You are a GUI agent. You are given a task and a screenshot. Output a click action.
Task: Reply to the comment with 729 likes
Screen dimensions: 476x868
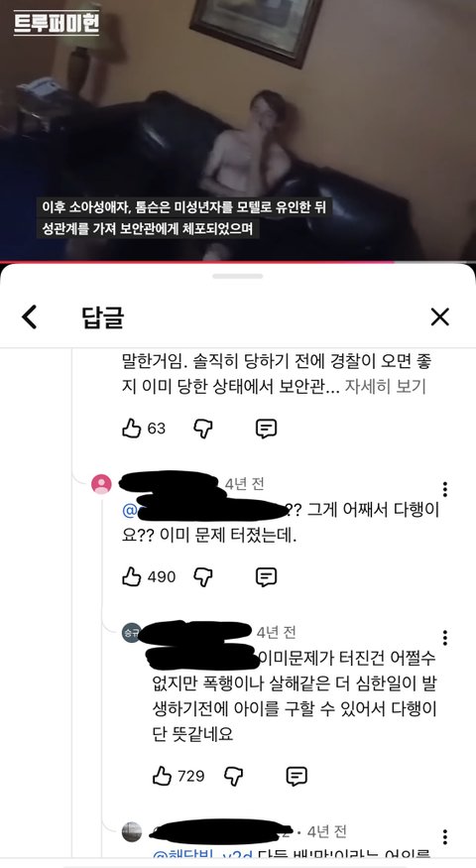pos(297,776)
